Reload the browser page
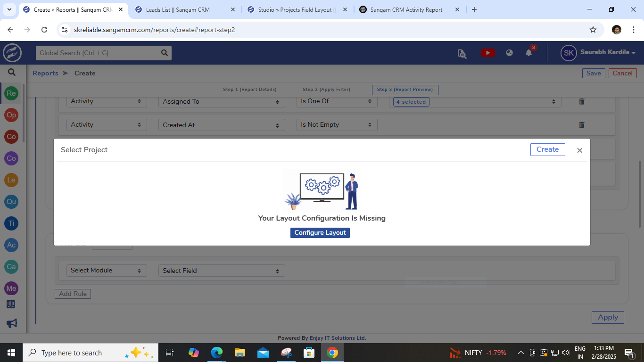 pyautogui.click(x=44, y=30)
